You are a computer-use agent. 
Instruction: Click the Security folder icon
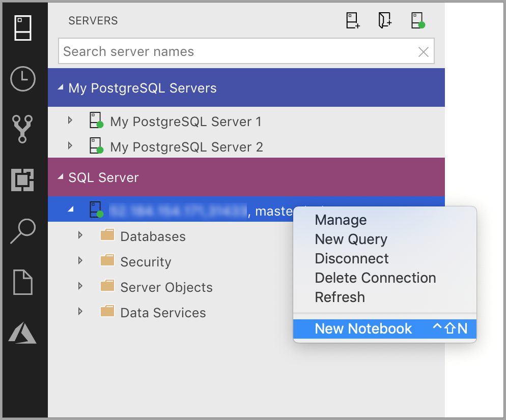107,260
